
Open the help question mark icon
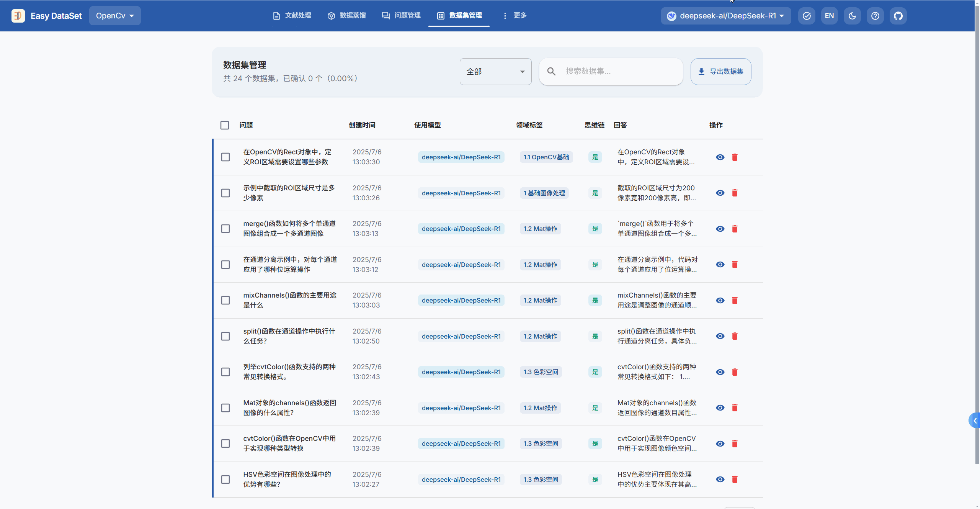click(x=875, y=16)
